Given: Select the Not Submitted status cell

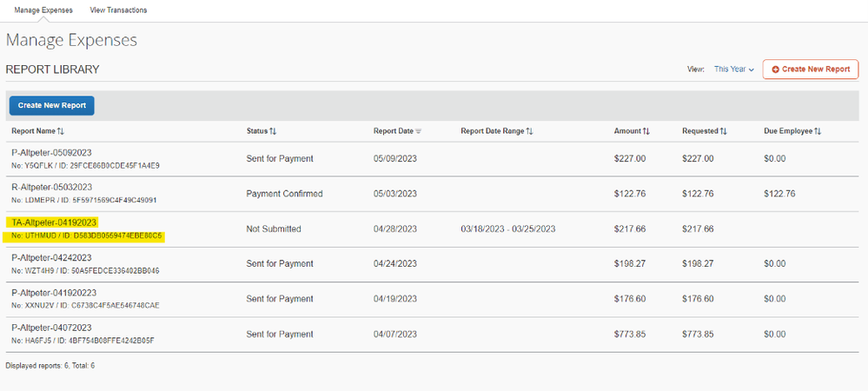Looking at the screenshot, I should tap(274, 229).
